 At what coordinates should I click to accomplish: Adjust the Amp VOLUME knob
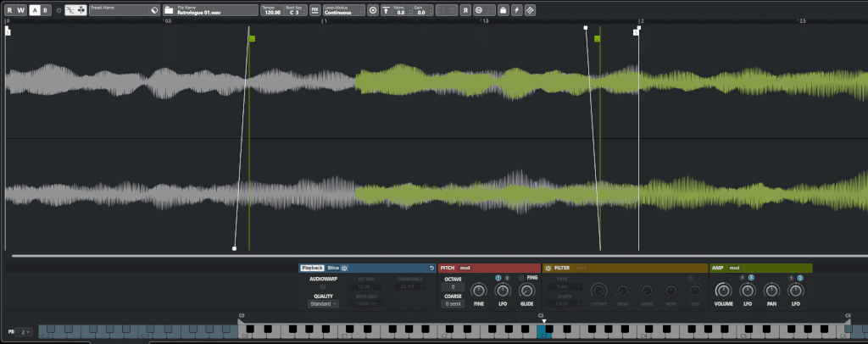[x=723, y=290]
